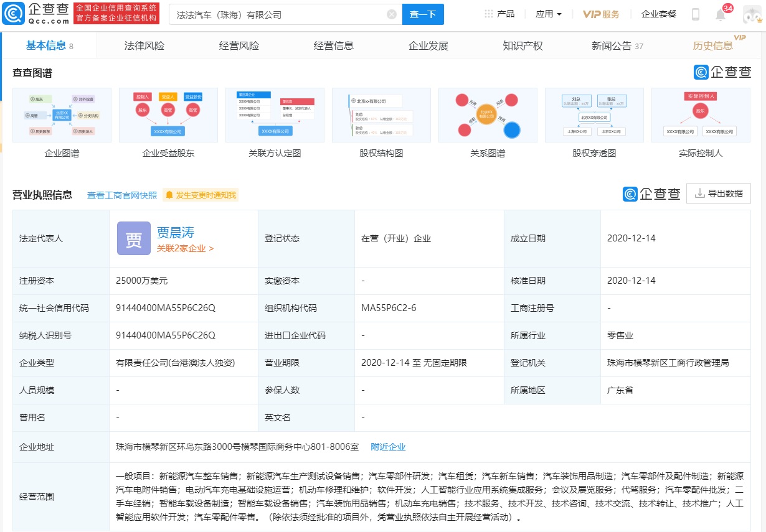Image resolution: width=766 pixels, height=532 pixels.
Task: Click 零售业 industry value
Action: 620,335
